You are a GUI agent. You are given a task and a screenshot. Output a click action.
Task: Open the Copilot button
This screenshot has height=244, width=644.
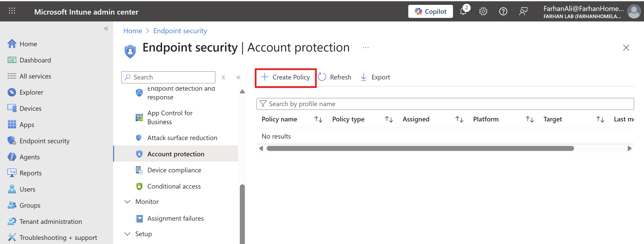(x=430, y=12)
